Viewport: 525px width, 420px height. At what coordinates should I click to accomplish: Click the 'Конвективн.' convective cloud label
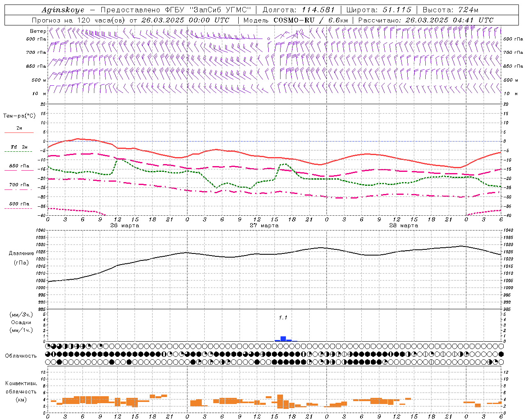coord(21,383)
